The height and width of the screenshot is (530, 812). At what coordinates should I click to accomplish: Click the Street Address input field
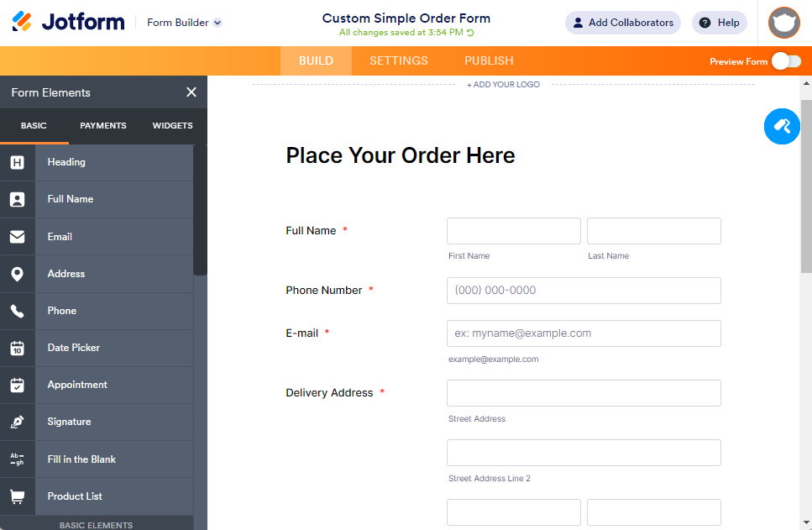click(x=584, y=393)
